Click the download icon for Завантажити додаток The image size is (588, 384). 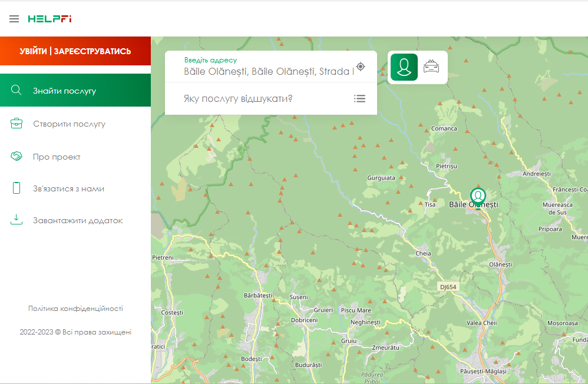16,220
